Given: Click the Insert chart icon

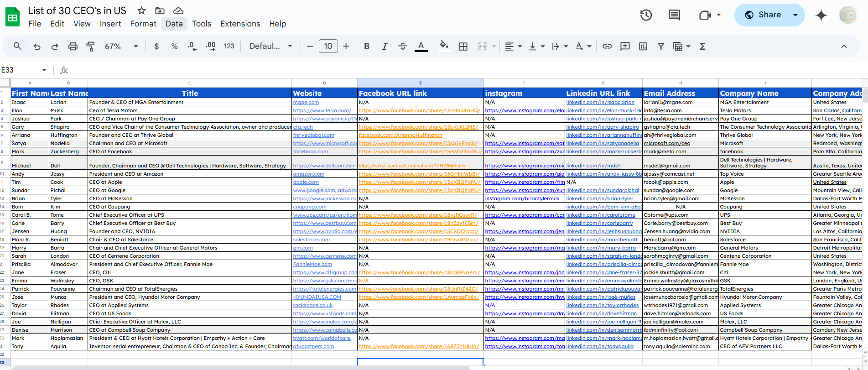Looking at the screenshot, I should click(x=643, y=47).
